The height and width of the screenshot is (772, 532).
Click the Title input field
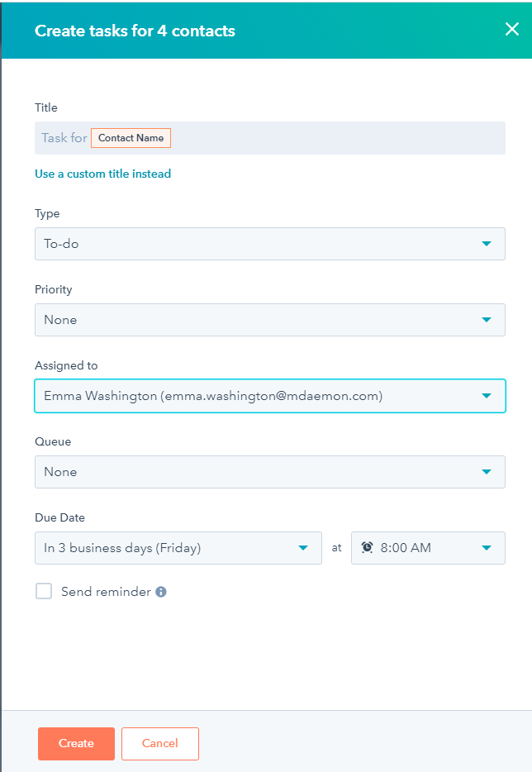[x=269, y=137]
